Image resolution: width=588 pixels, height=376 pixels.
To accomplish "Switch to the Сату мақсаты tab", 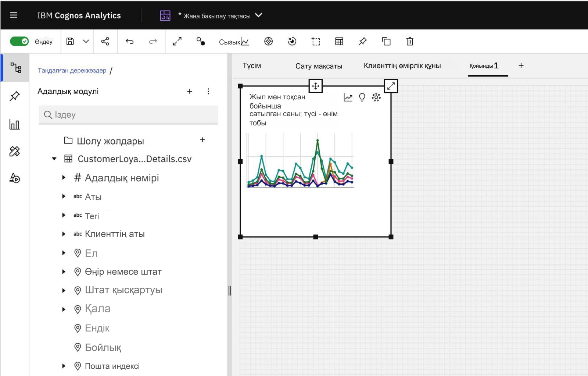I will (319, 66).
